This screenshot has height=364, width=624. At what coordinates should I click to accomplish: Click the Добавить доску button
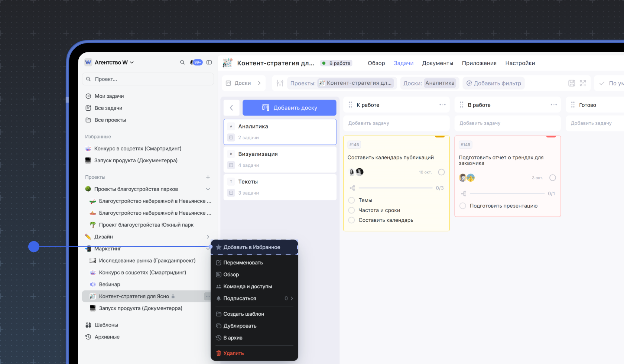click(x=289, y=108)
